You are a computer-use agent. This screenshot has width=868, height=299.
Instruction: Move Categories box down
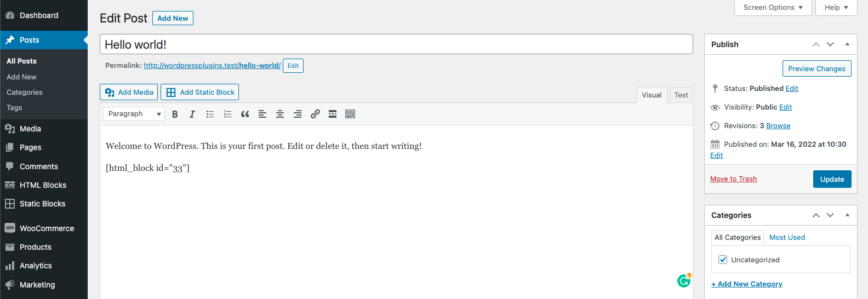pyautogui.click(x=830, y=215)
